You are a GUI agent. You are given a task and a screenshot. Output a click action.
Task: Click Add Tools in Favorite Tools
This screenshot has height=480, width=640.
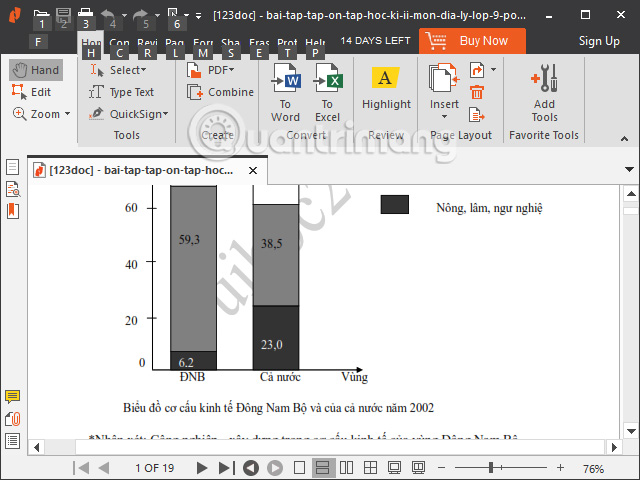click(x=544, y=93)
